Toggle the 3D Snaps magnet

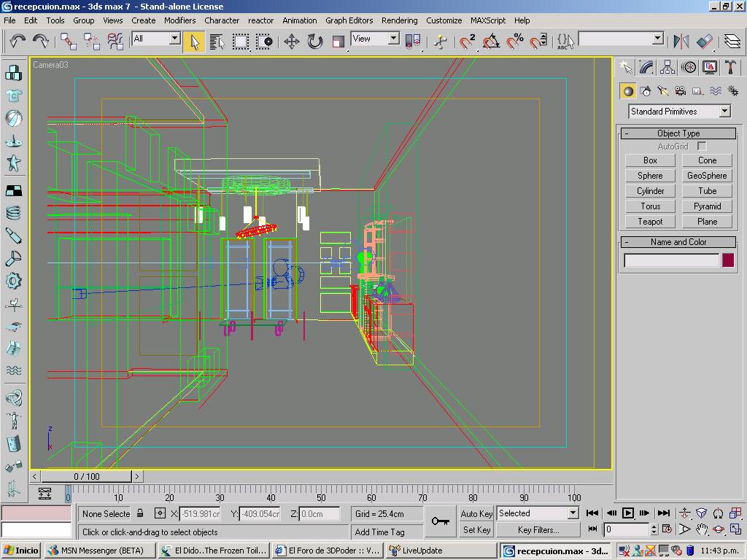click(x=467, y=42)
